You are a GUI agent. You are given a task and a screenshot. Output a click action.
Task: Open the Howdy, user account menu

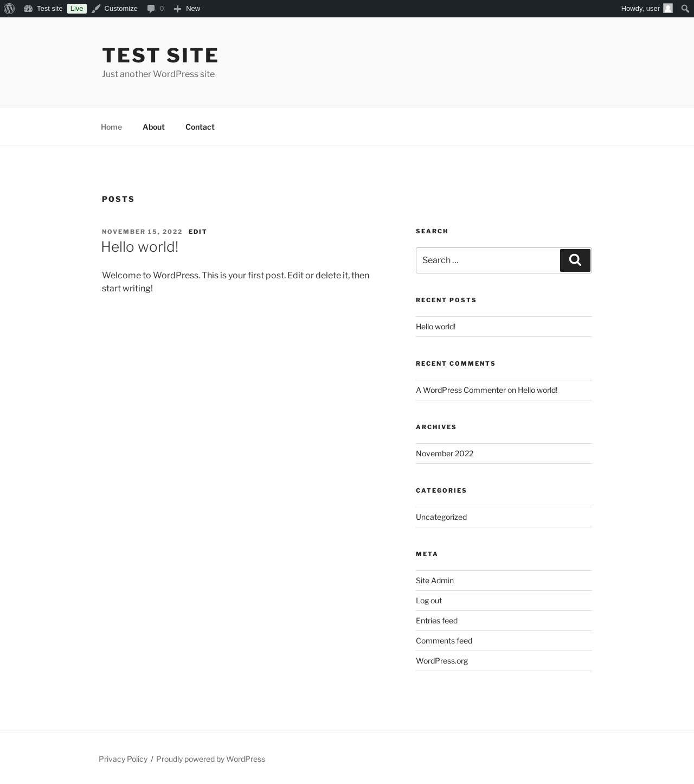pyautogui.click(x=640, y=9)
